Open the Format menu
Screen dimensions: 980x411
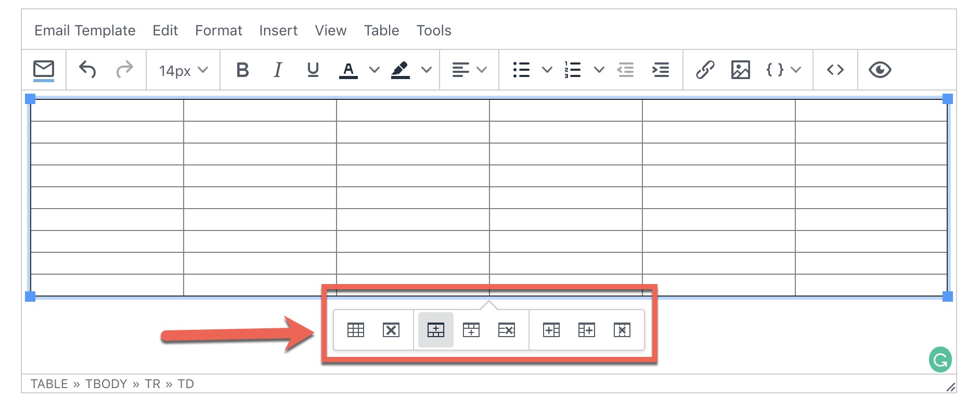click(218, 31)
